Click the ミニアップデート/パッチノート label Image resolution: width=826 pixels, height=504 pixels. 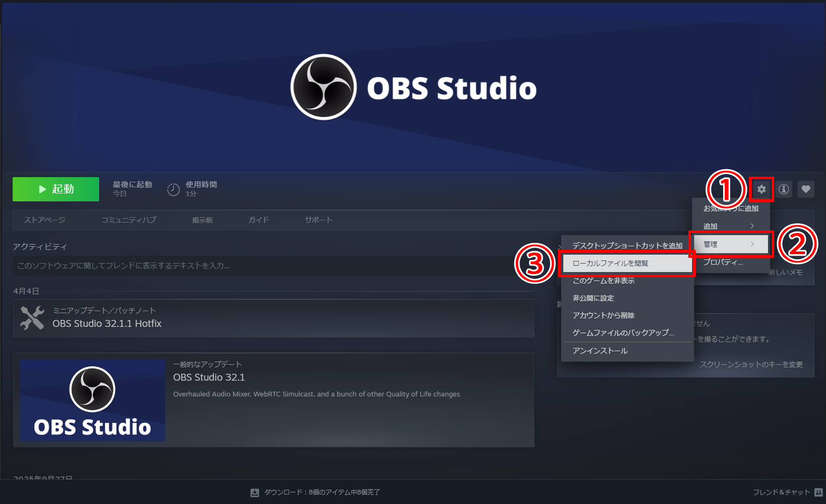click(x=104, y=311)
